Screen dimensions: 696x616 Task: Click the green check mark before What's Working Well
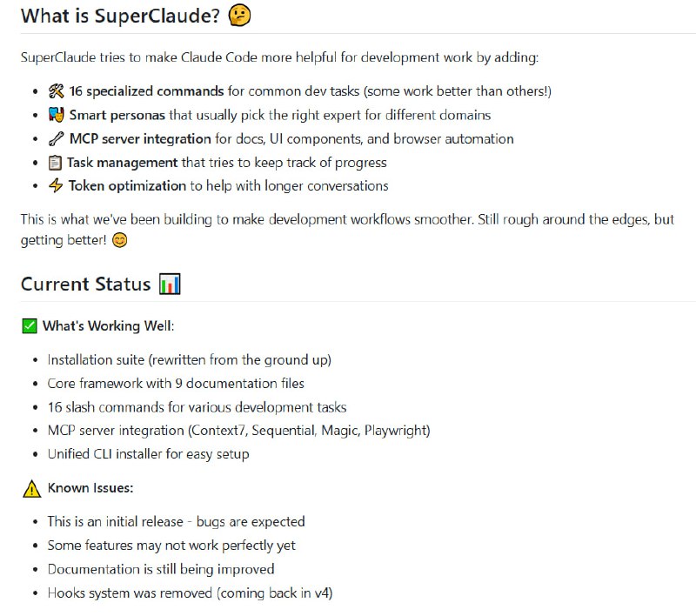click(x=30, y=326)
